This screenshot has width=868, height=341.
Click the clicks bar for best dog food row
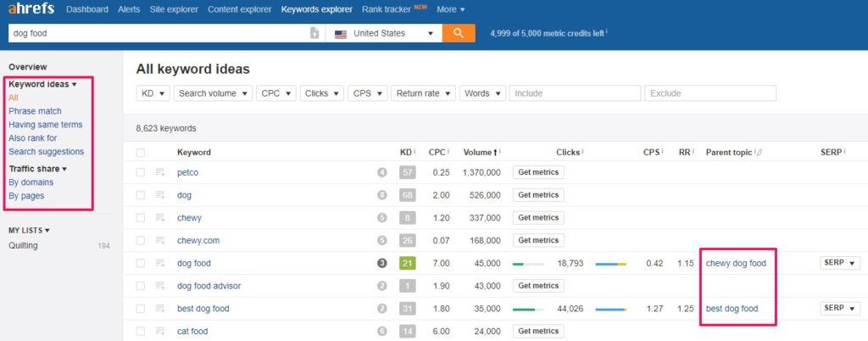pyautogui.click(x=528, y=310)
